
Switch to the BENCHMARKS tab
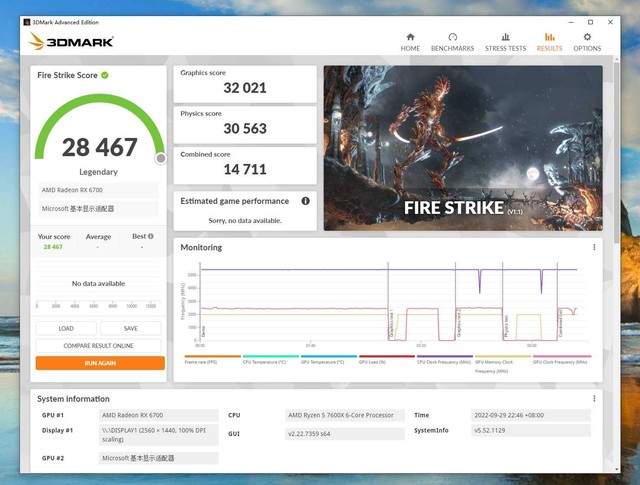(x=452, y=42)
